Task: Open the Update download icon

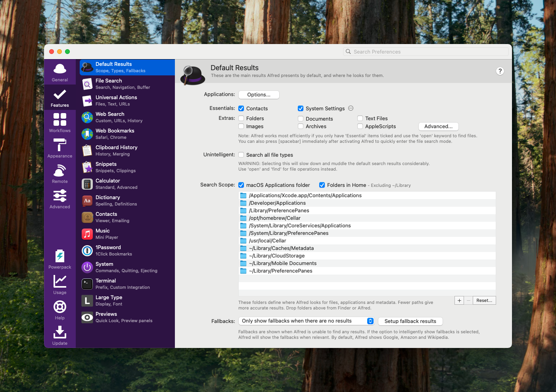Action: tap(60, 332)
